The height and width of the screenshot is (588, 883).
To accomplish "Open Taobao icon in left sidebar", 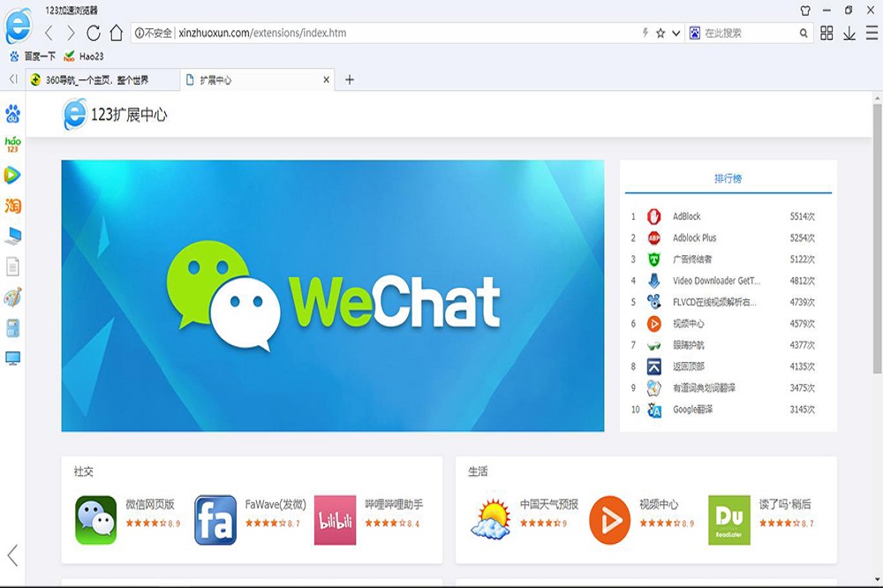I will coord(12,206).
